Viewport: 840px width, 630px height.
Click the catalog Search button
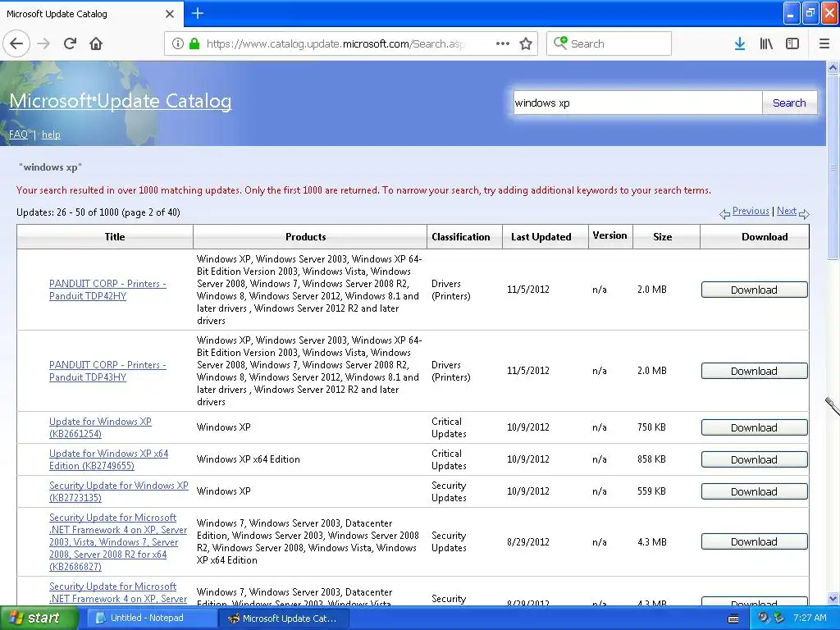click(x=789, y=103)
